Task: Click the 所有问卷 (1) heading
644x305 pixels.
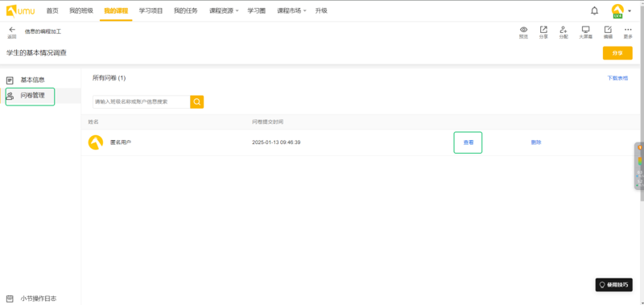Action: coord(109,78)
